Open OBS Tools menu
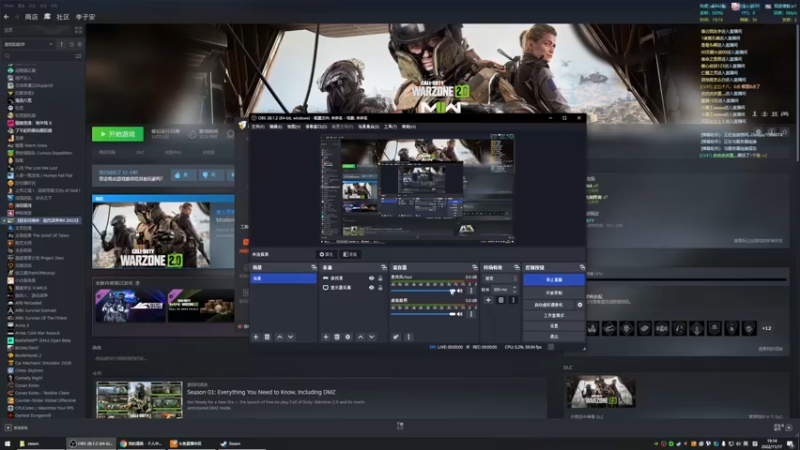The width and height of the screenshot is (800, 450). pos(390,127)
